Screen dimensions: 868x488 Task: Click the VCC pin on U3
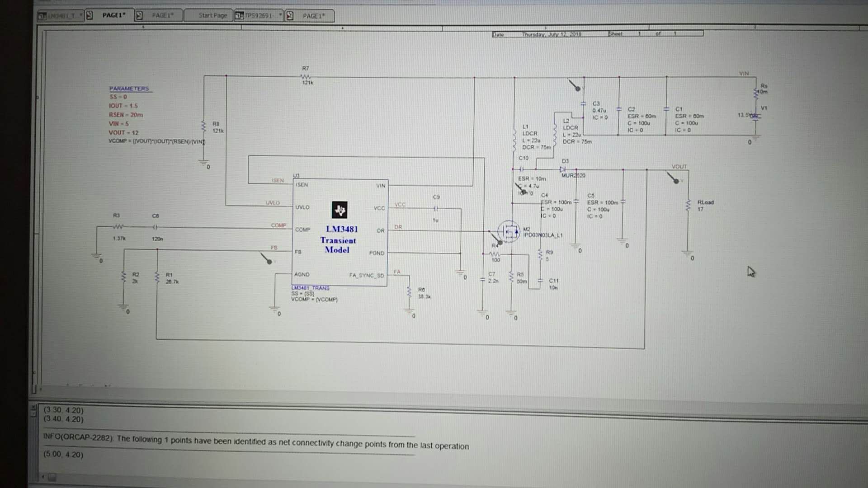[x=379, y=208]
